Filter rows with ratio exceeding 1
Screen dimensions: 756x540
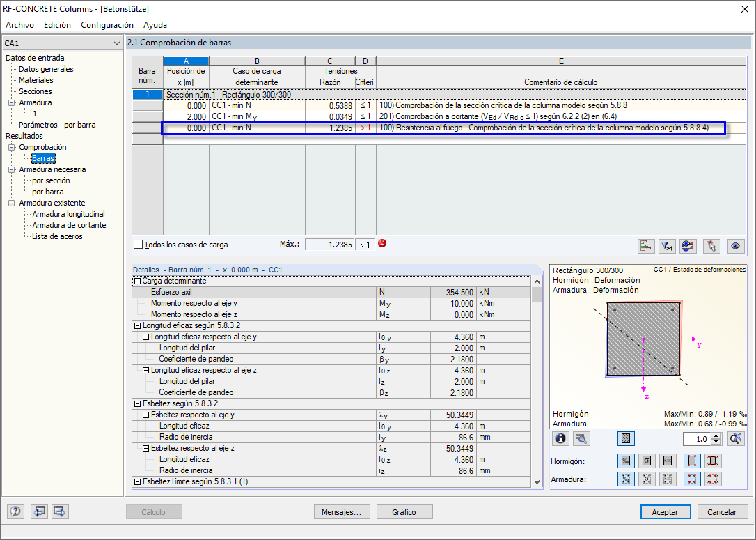pos(667,246)
